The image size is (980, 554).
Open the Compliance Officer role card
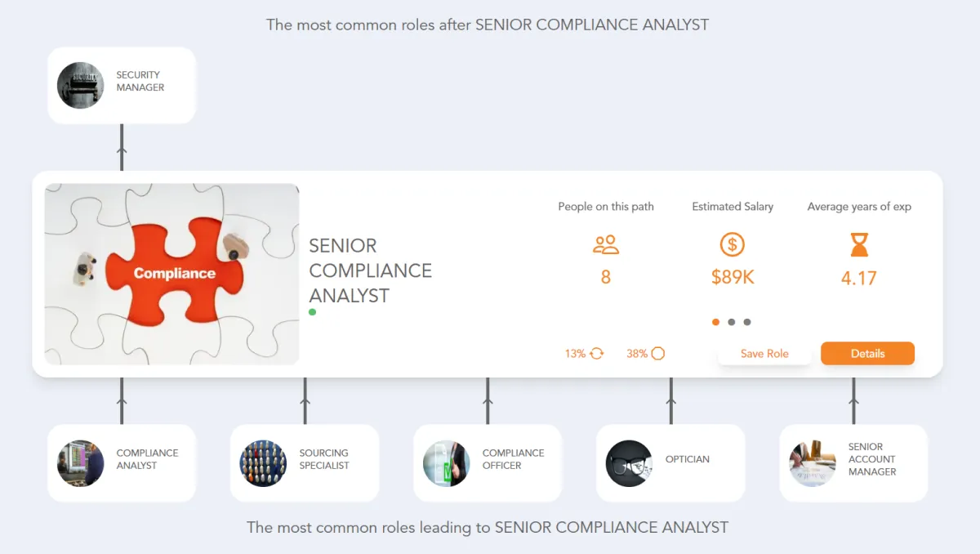click(x=488, y=462)
